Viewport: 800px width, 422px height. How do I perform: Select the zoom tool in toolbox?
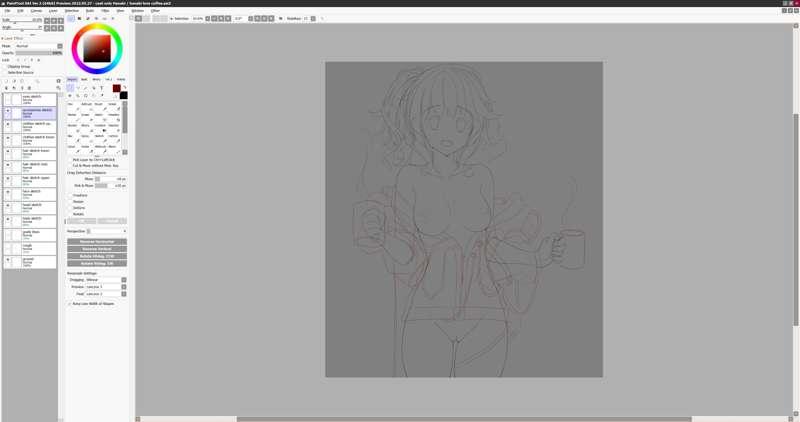[x=78, y=95]
